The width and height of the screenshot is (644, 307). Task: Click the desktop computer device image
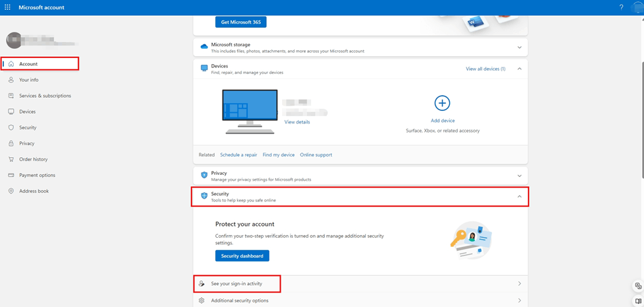(x=250, y=112)
